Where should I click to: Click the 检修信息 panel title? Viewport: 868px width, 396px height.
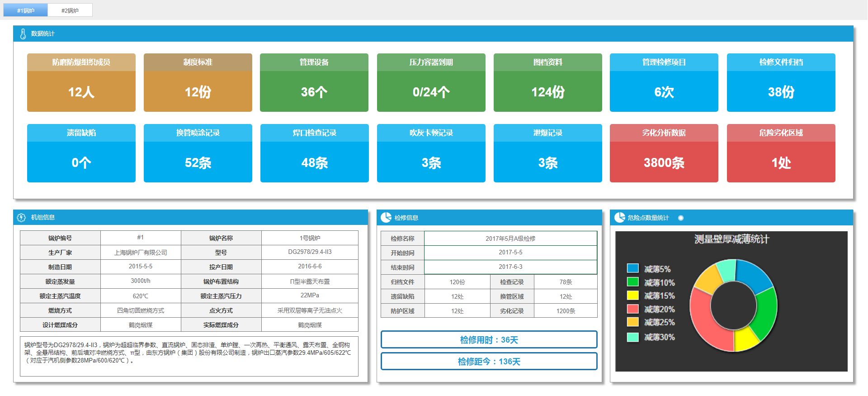[406, 218]
